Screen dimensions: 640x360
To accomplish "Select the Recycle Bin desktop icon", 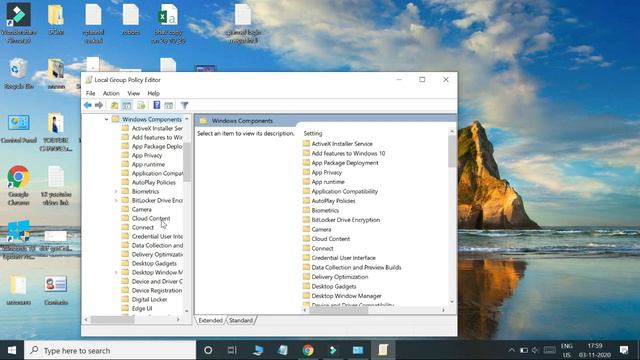I will [x=18, y=73].
